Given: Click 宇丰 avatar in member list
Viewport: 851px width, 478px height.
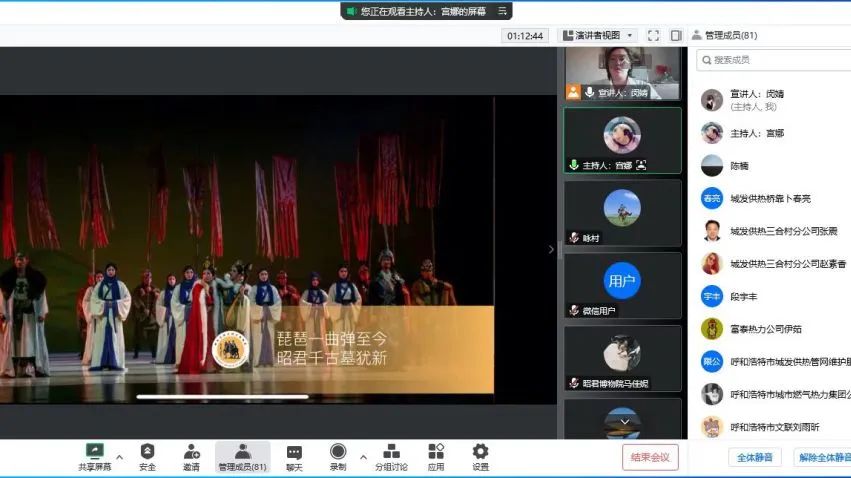Looking at the screenshot, I should tap(712, 297).
